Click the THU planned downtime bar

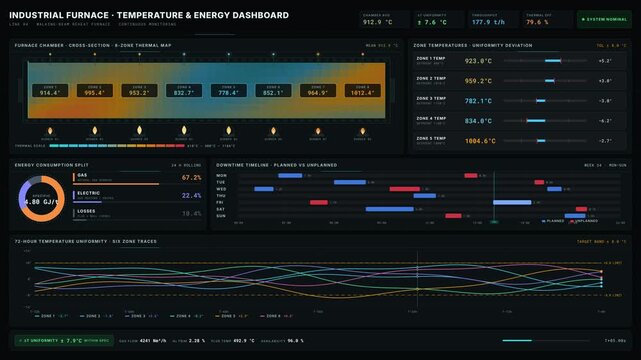pyautogui.click(x=425, y=196)
